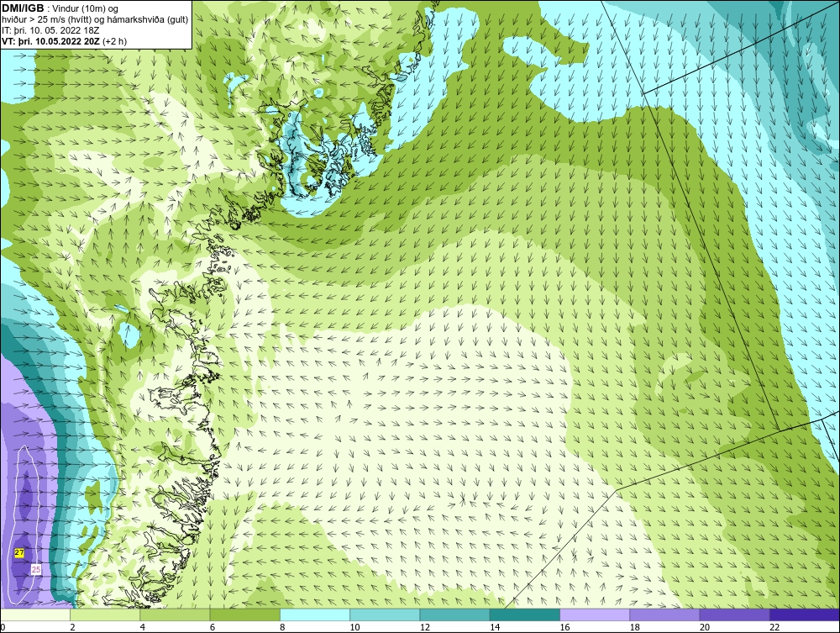Screen dimensions: 840x633
Task: Select the 18-20 m/s purple legend swatch
Action: coord(664,615)
